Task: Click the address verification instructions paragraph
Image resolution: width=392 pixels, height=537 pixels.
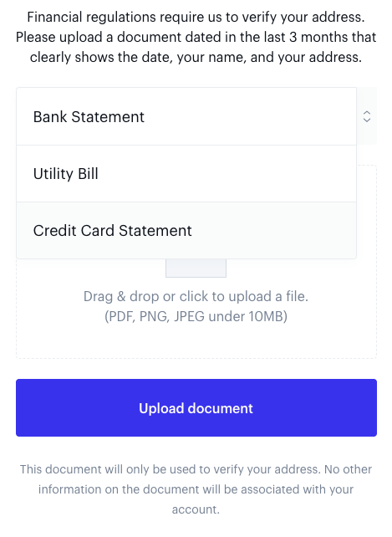Action: pyautogui.click(x=196, y=37)
